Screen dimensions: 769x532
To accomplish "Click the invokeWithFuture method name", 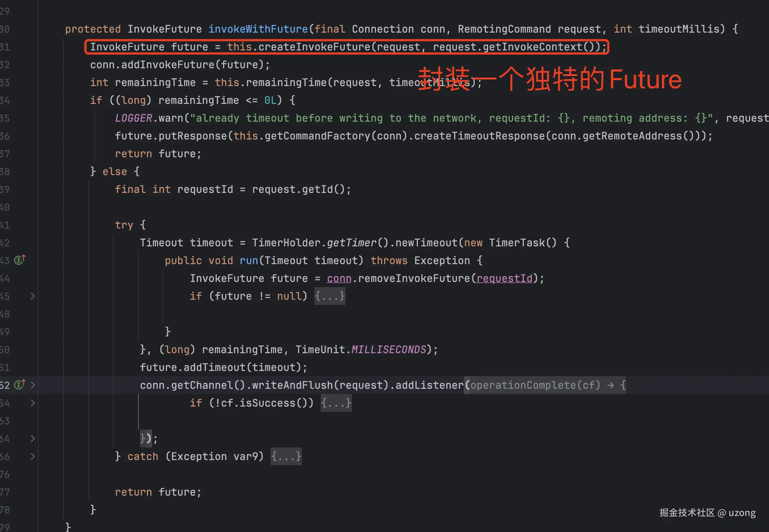I will click(x=258, y=29).
